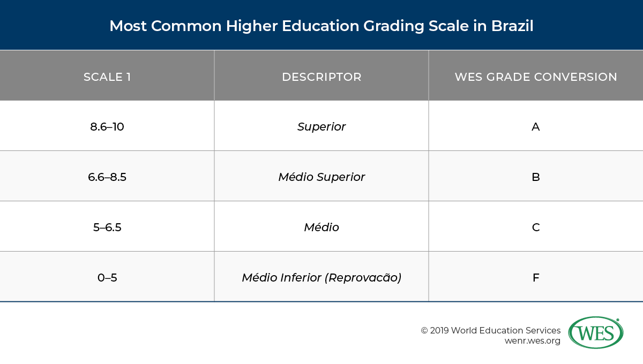The width and height of the screenshot is (643, 364).
Task: Select the Médio descriptor cell
Action: coord(322,227)
